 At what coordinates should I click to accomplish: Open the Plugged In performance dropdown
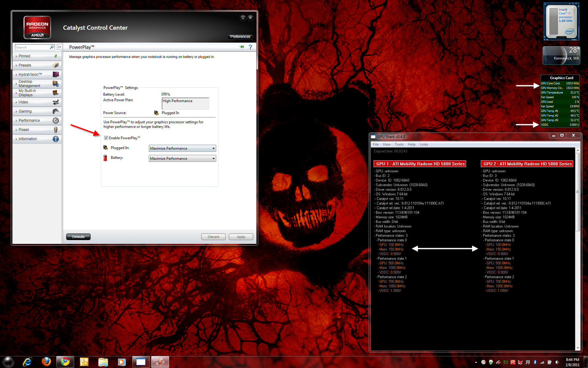click(182, 148)
